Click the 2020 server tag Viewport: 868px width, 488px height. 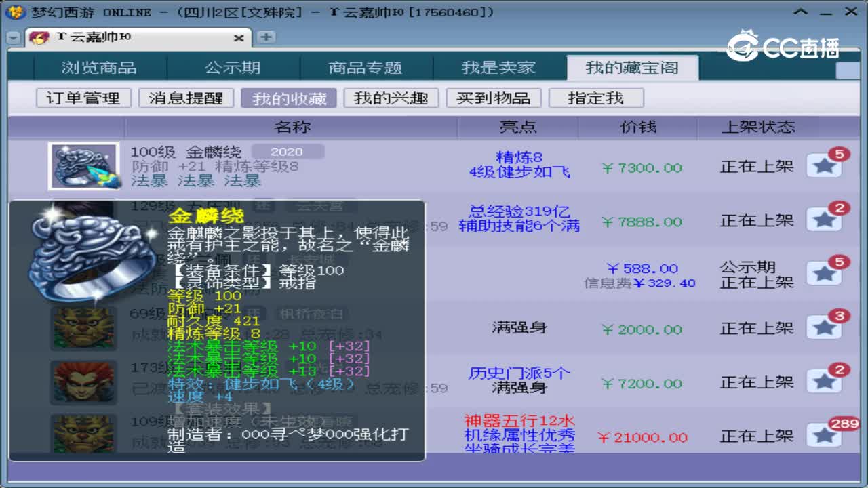point(288,152)
